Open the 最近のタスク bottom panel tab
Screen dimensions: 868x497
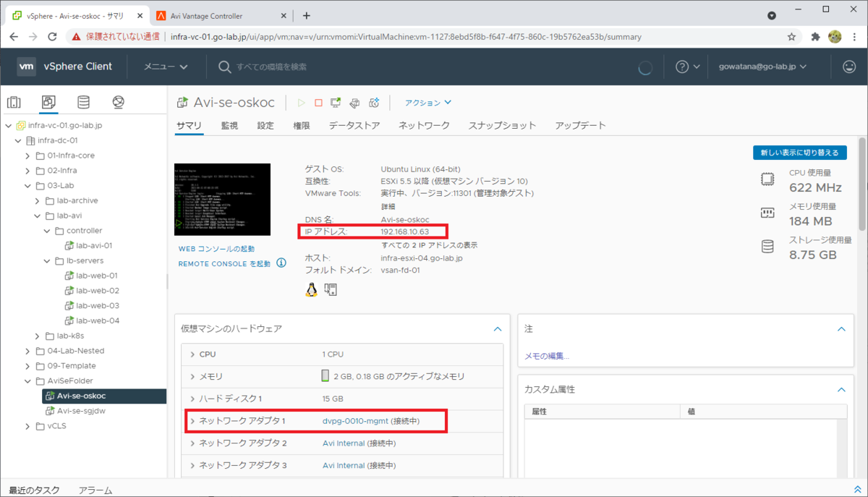point(34,490)
